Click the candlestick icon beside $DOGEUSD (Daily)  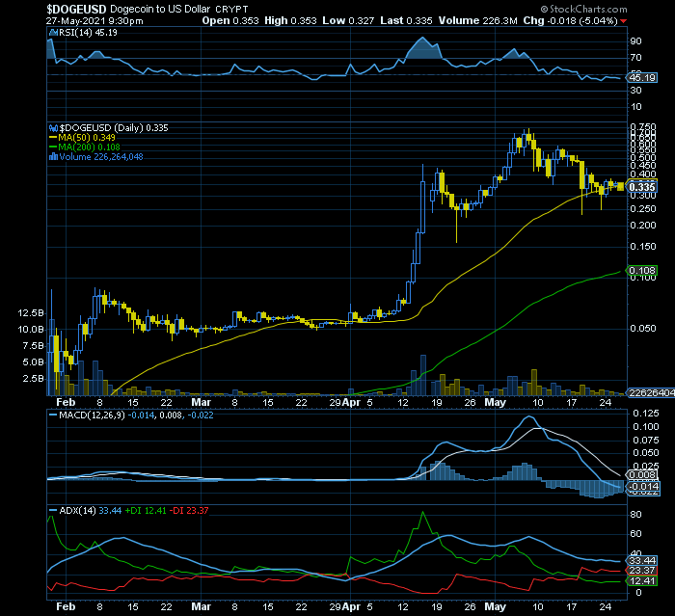(x=53, y=128)
